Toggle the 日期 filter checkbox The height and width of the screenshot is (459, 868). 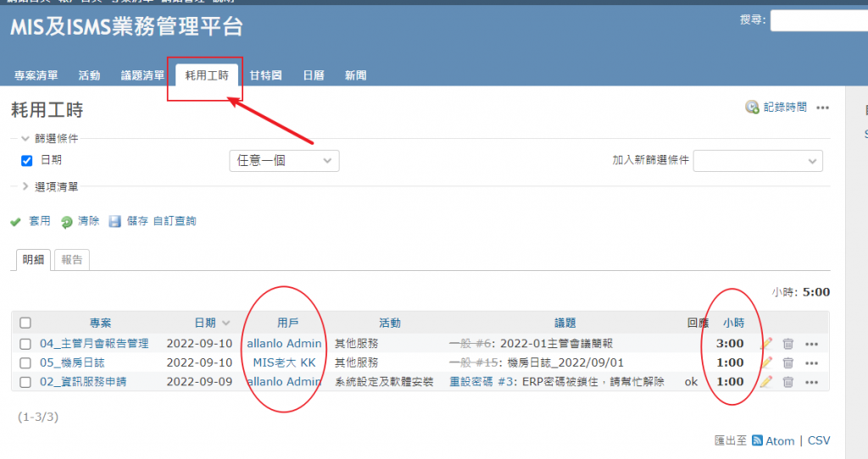26,161
